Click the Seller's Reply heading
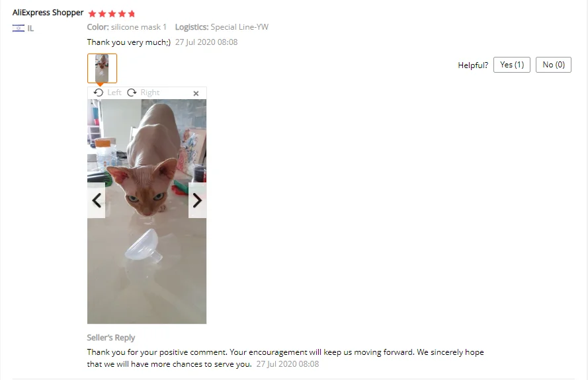Viewport: 588px width, 380px height. (111, 338)
